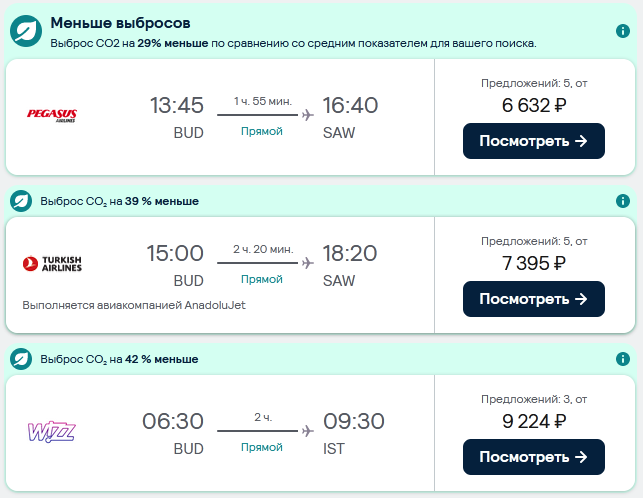Click the Wizz Air logo
The image size is (643, 498).
[x=52, y=432]
